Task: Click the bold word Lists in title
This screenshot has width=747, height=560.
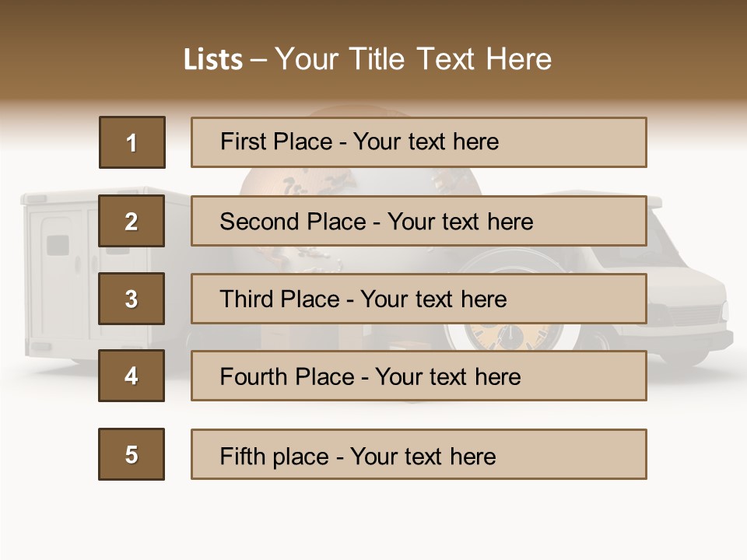Action: pyautogui.click(x=213, y=60)
